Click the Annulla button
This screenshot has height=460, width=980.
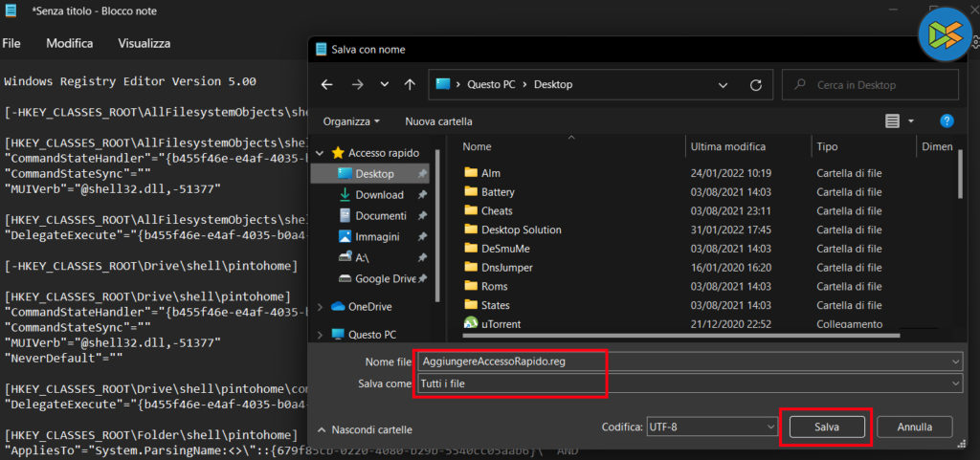pos(914,427)
